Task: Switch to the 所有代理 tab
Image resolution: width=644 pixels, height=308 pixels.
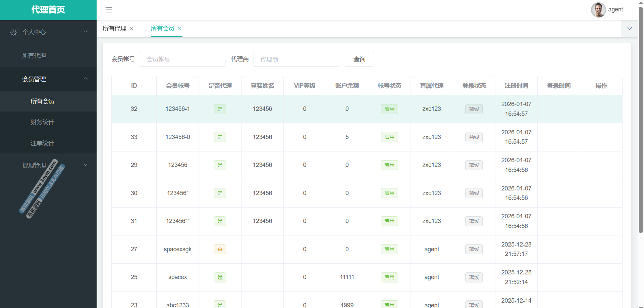Action: point(114,29)
